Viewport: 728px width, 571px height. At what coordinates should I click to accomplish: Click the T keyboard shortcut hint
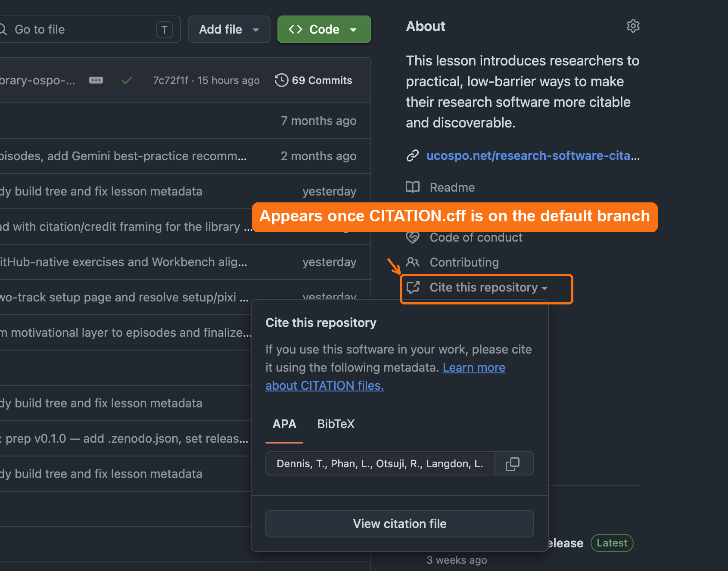(164, 30)
